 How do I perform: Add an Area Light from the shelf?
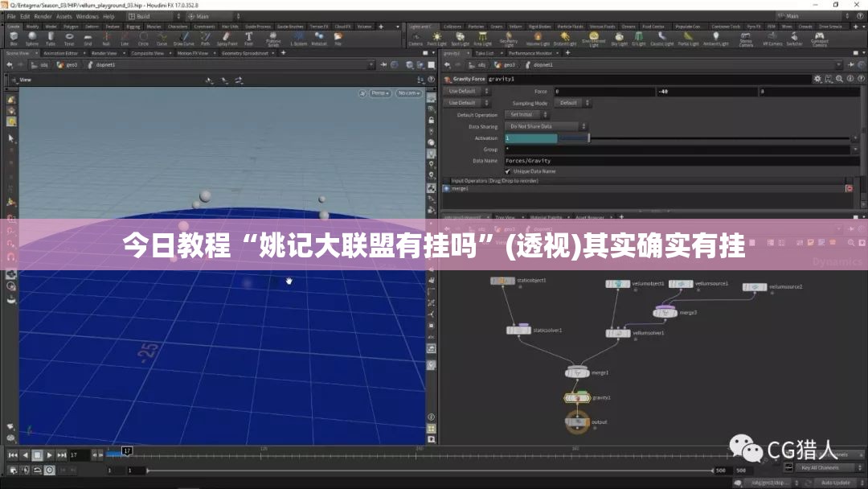coord(483,39)
